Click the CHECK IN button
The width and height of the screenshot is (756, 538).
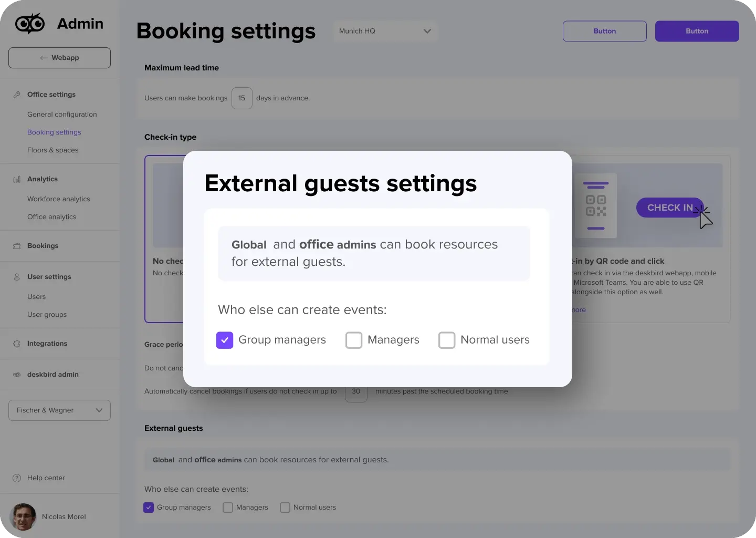[669, 208]
